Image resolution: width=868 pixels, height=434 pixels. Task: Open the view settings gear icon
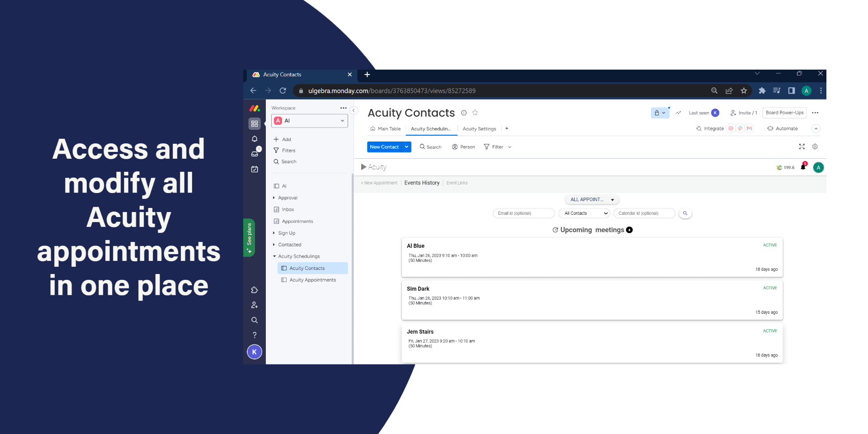[x=815, y=146]
